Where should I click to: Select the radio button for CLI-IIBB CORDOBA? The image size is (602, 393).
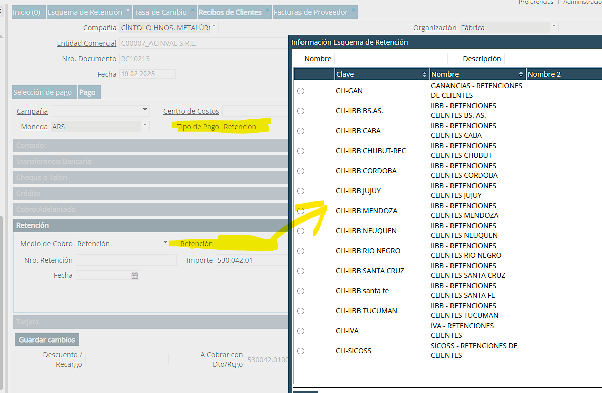[301, 171]
